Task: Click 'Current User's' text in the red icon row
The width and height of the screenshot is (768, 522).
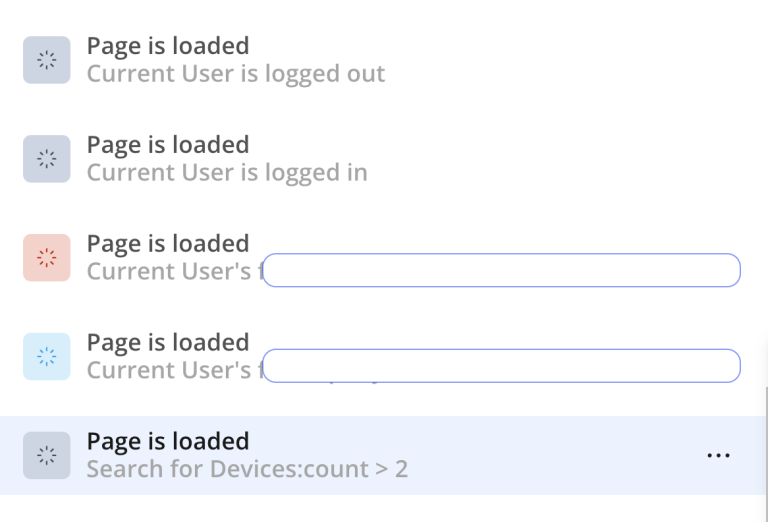Action: coord(169,271)
